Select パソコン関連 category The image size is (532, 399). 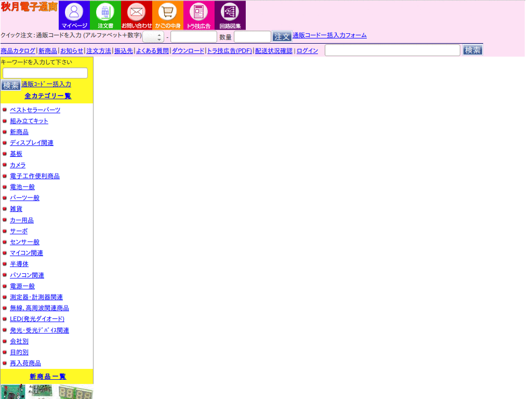click(27, 275)
